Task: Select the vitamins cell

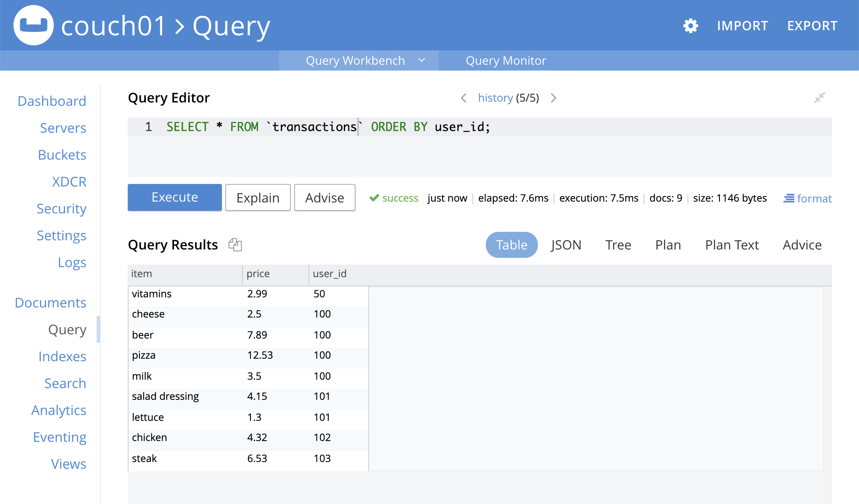Action: 152,294
